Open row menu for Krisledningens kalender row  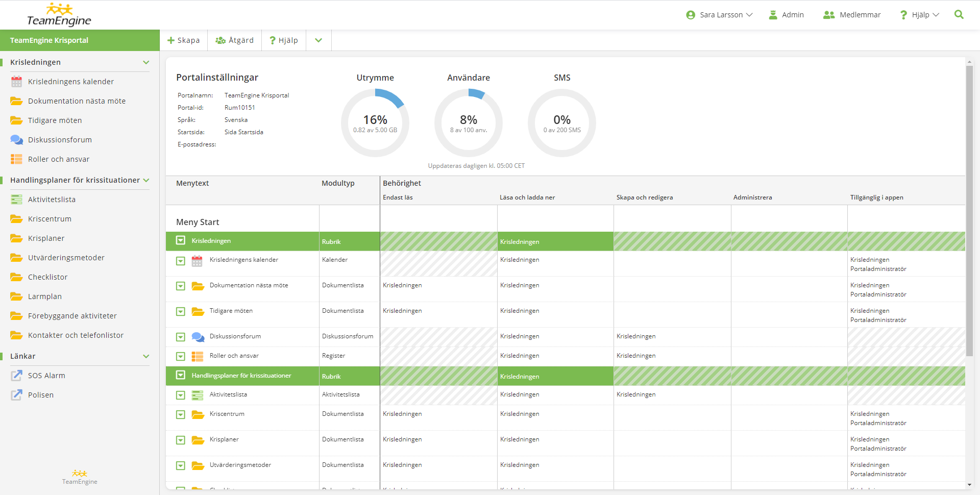(x=180, y=261)
